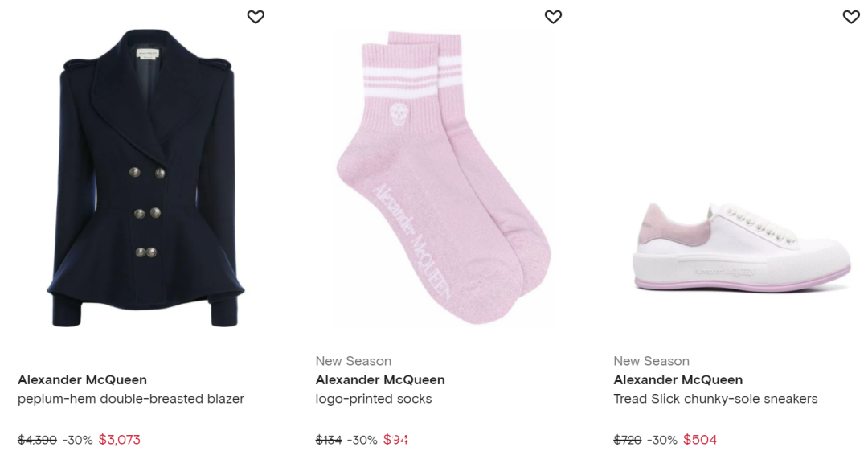Viewport: 868px width, 451px height.
Task: Click the crossed-out $134 original price
Action: 328,440
